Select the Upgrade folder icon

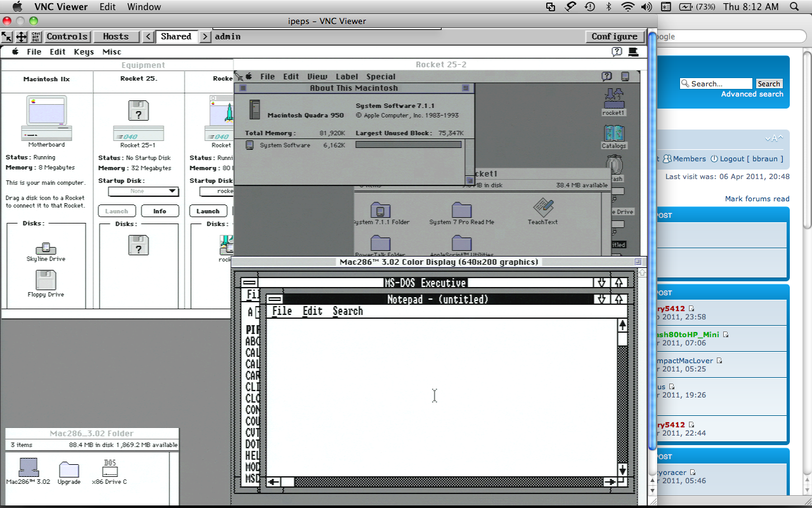69,469
